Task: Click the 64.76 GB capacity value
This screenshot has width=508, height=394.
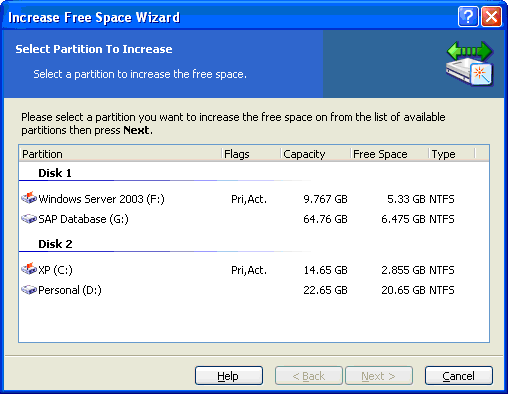Action: [x=325, y=219]
